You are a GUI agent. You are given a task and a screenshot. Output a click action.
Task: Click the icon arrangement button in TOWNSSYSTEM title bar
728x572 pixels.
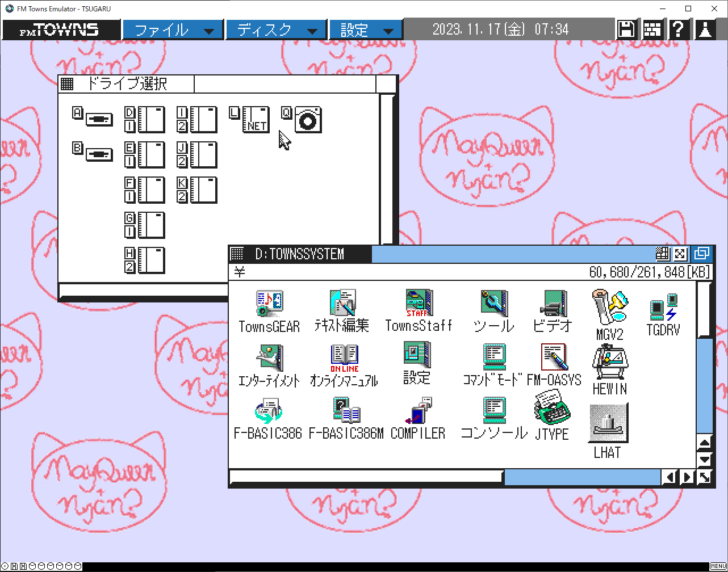tap(662, 254)
